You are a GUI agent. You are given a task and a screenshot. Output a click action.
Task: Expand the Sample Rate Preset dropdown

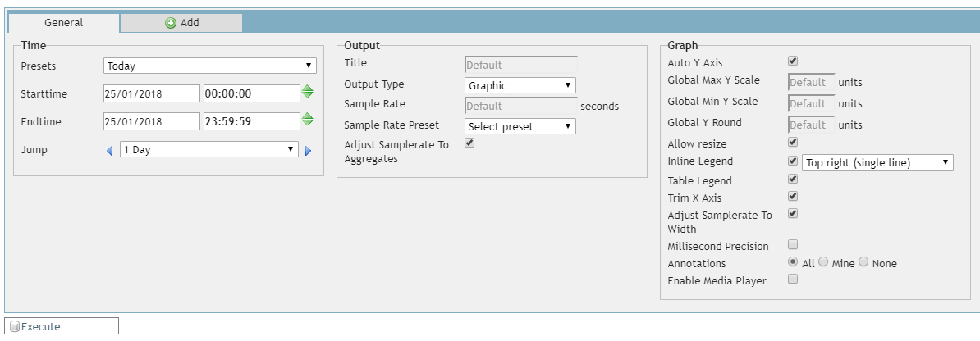[x=520, y=126]
